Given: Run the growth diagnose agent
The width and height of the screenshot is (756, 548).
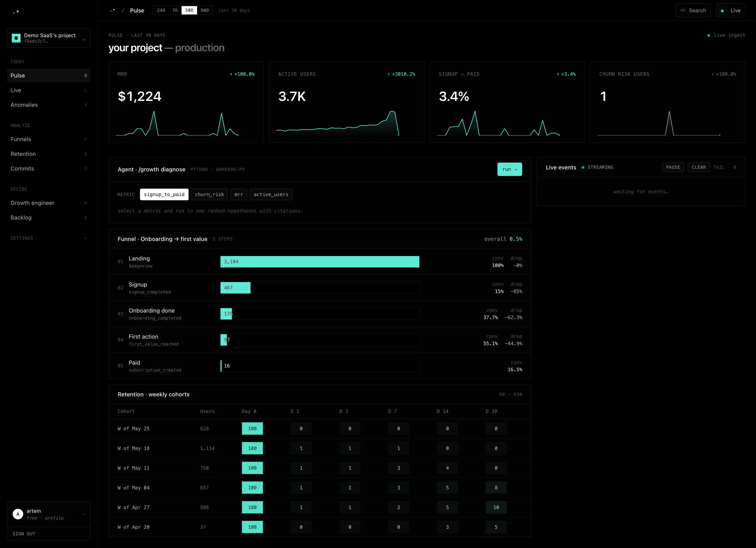Looking at the screenshot, I should point(510,169).
